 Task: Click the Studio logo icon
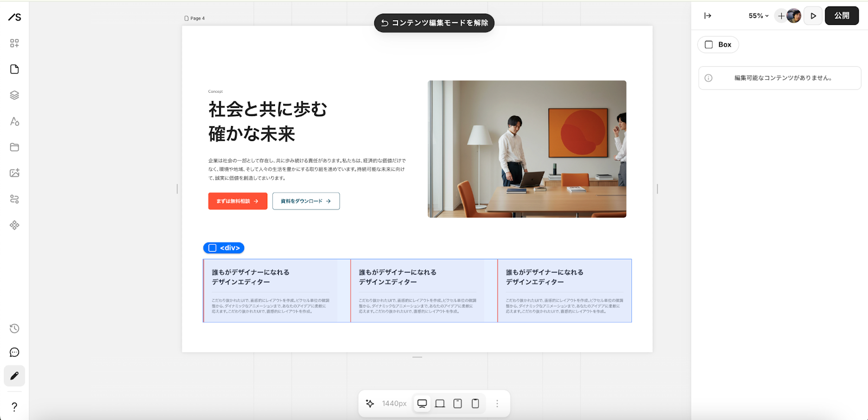point(15,17)
